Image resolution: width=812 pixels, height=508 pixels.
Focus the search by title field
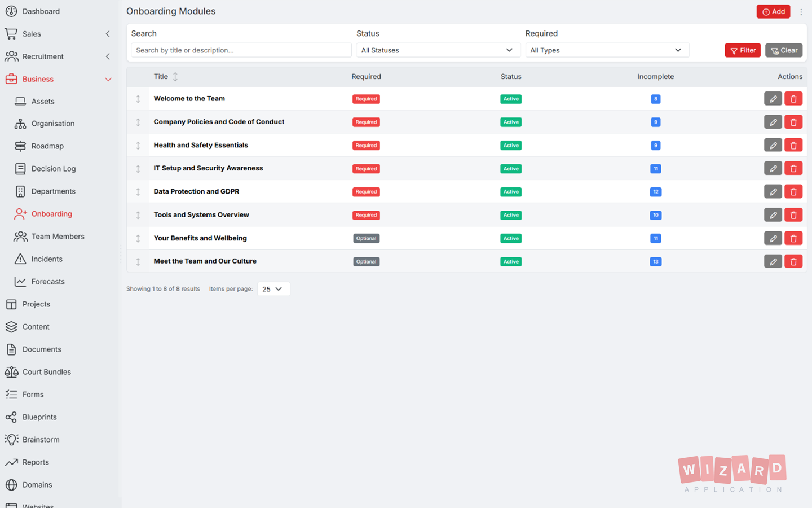pos(241,50)
